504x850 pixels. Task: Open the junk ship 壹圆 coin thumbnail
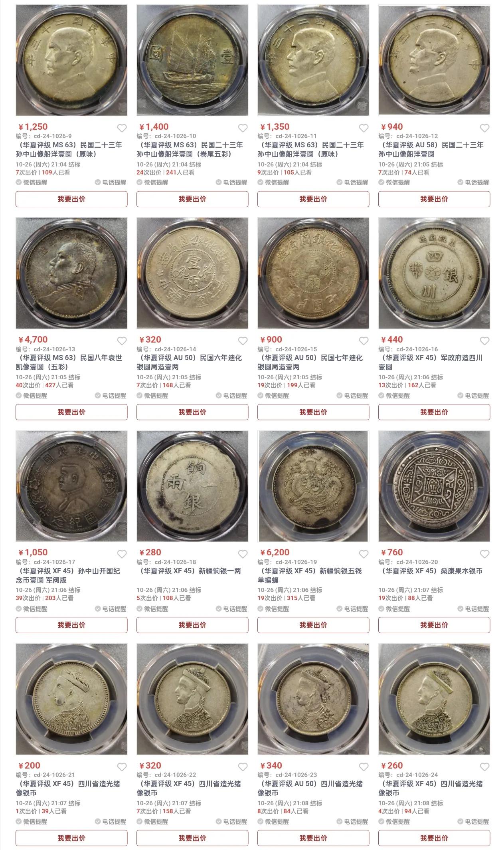192,60
